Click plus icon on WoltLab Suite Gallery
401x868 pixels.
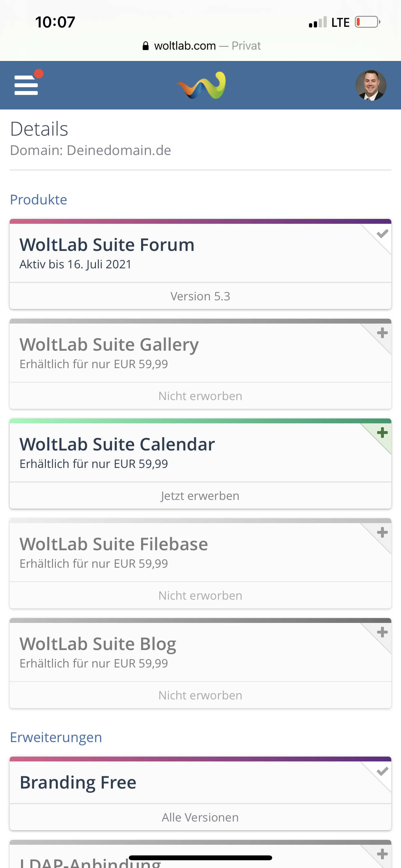pyautogui.click(x=382, y=333)
